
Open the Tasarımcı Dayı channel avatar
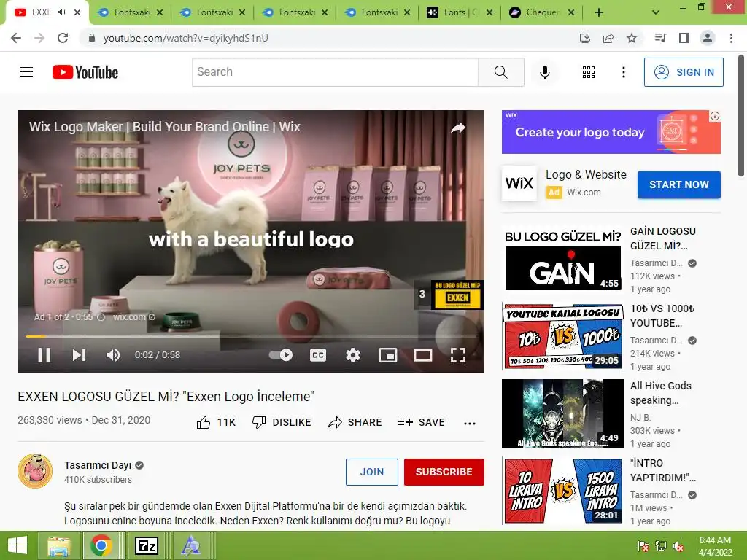pos(35,472)
